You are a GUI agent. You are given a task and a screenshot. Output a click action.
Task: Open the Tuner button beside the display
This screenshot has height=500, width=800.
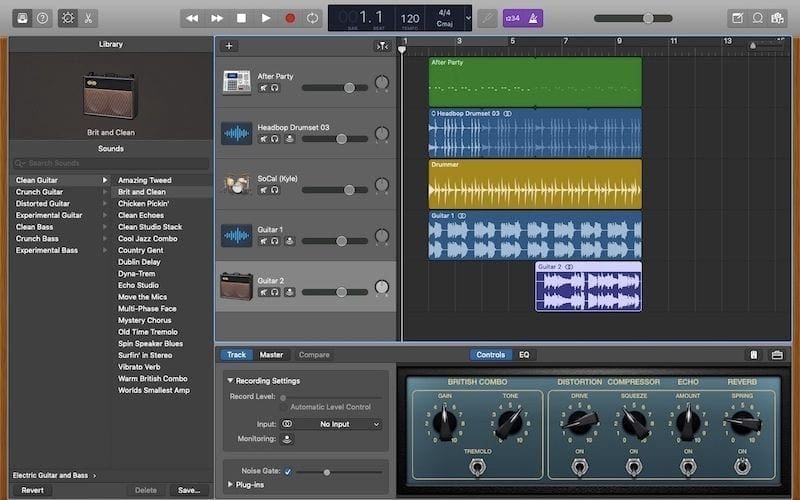[487, 18]
